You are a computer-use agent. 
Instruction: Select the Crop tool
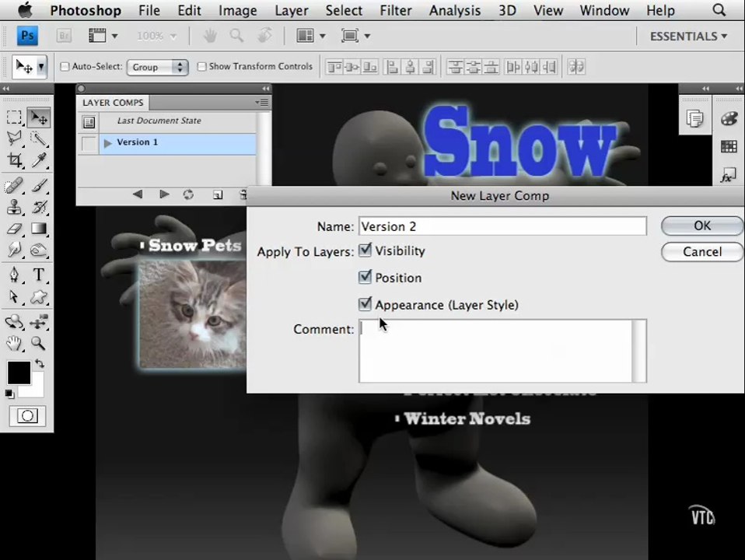(x=14, y=160)
